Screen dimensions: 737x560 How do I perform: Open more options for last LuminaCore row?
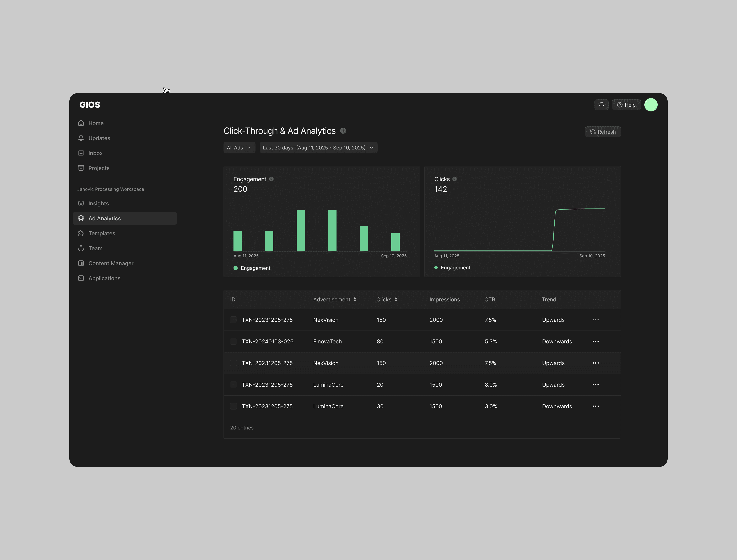tap(595, 406)
